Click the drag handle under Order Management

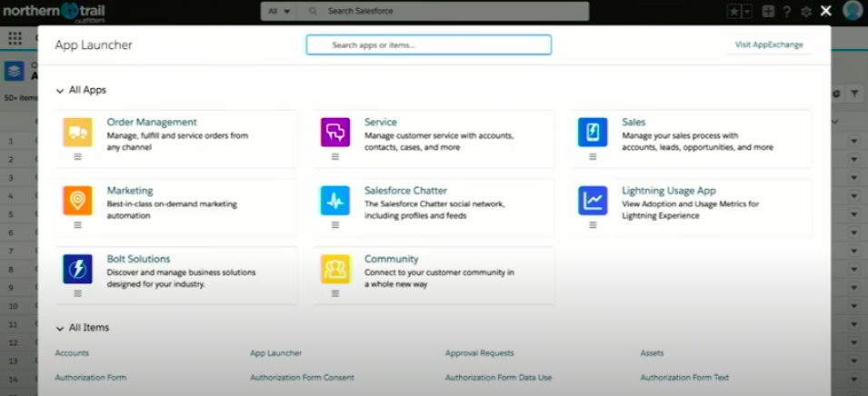tap(77, 156)
